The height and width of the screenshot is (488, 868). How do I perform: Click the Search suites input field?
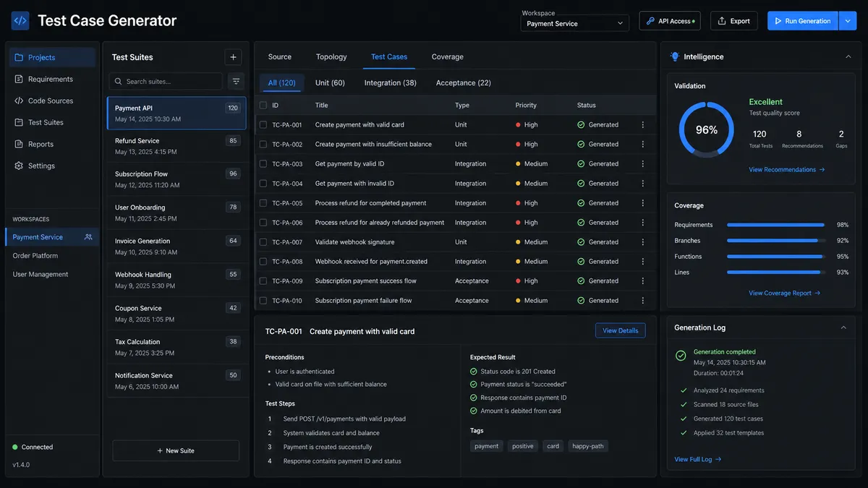[166, 82]
